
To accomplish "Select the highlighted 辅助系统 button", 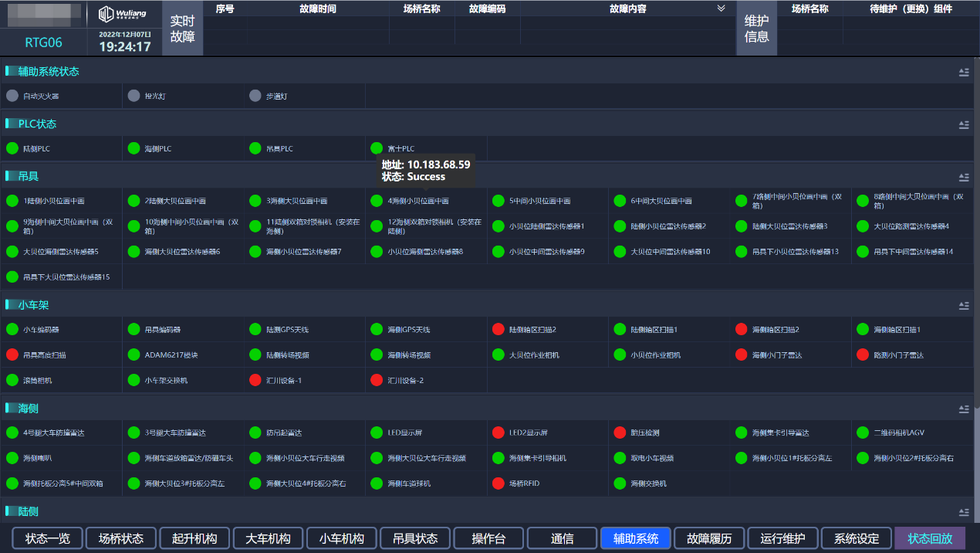I will click(x=636, y=538).
